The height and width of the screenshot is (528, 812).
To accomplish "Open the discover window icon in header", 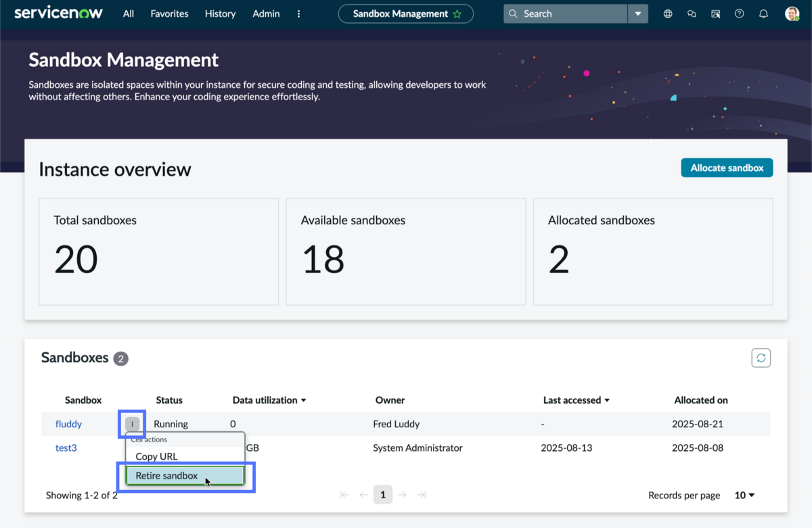I will [716, 14].
